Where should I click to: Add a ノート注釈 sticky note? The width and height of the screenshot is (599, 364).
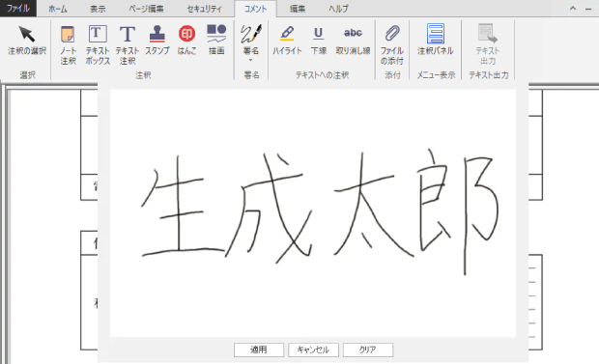point(68,44)
